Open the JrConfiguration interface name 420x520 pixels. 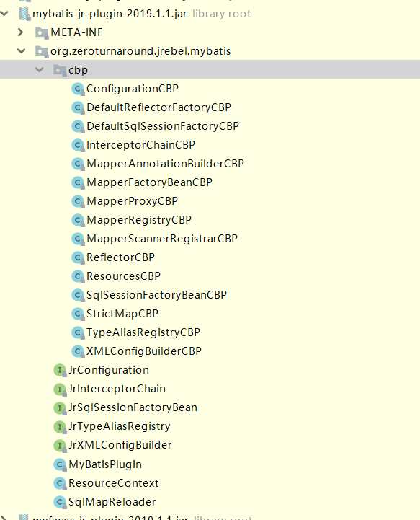[109, 370]
